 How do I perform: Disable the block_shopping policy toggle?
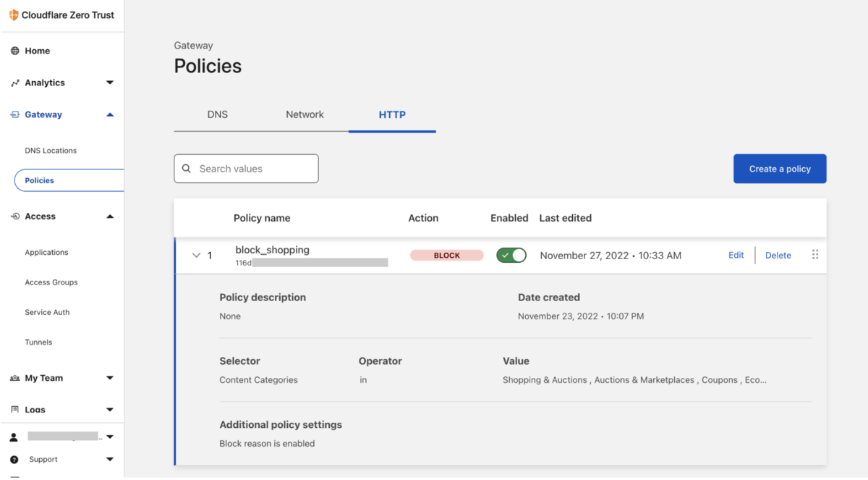point(511,255)
